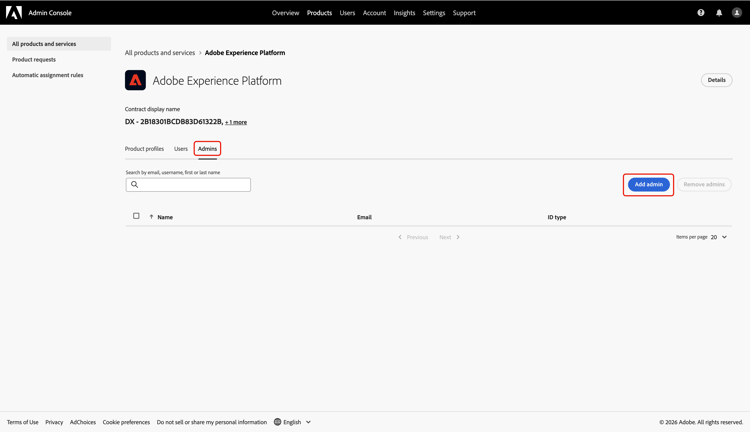Viewport: 750px width, 432px height.
Task: Open the English language selector
Action: click(x=292, y=422)
